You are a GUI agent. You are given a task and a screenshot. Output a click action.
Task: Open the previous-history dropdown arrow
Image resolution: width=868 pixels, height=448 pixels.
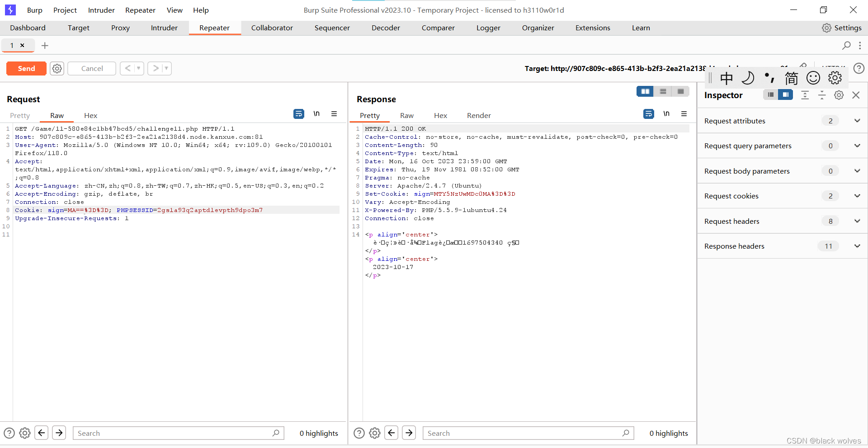(x=139, y=68)
